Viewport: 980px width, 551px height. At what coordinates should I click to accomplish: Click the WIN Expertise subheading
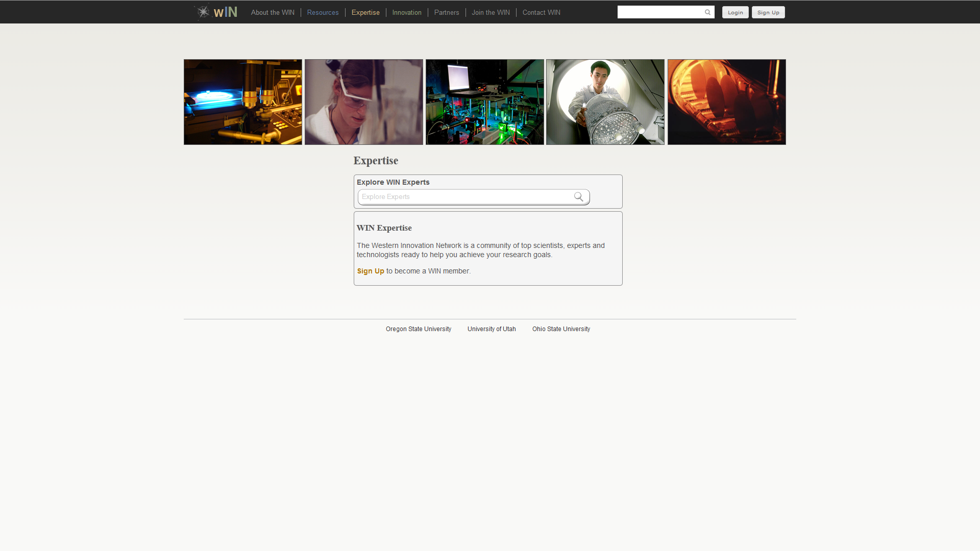tap(384, 228)
